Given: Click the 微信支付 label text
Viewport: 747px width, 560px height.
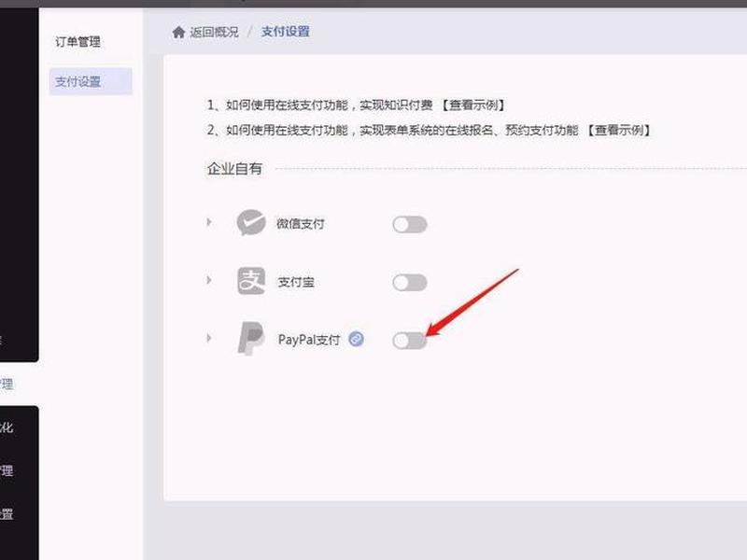Looking at the screenshot, I should click(x=301, y=224).
